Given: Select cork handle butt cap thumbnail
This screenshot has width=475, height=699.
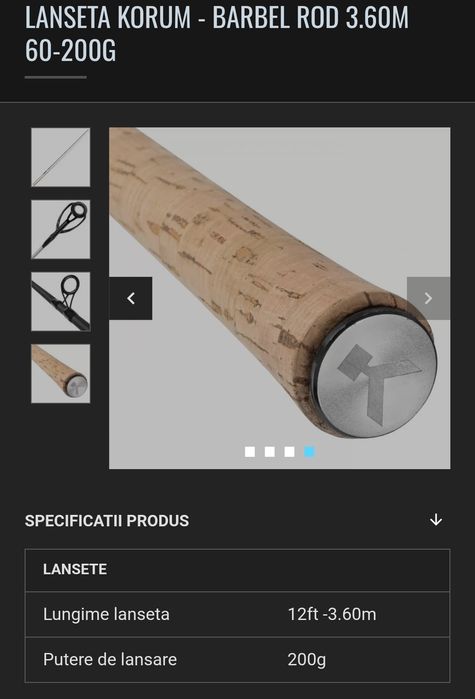Looking at the screenshot, I should click(61, 374).
